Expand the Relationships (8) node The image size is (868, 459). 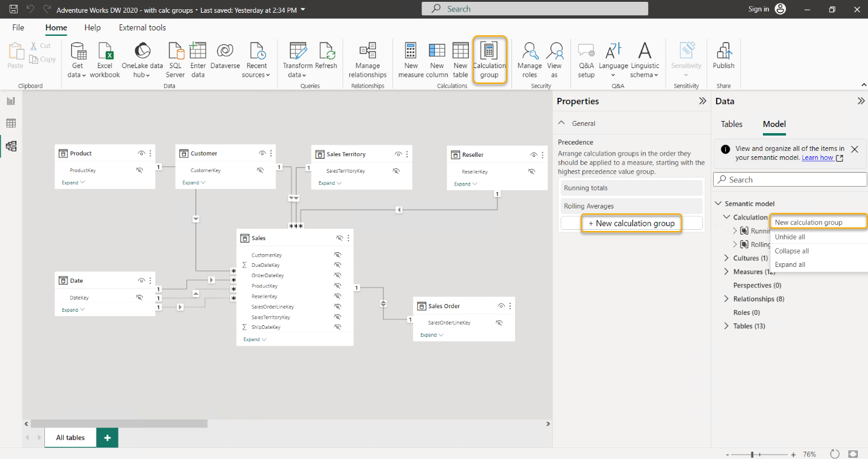[x=726, y=299]
